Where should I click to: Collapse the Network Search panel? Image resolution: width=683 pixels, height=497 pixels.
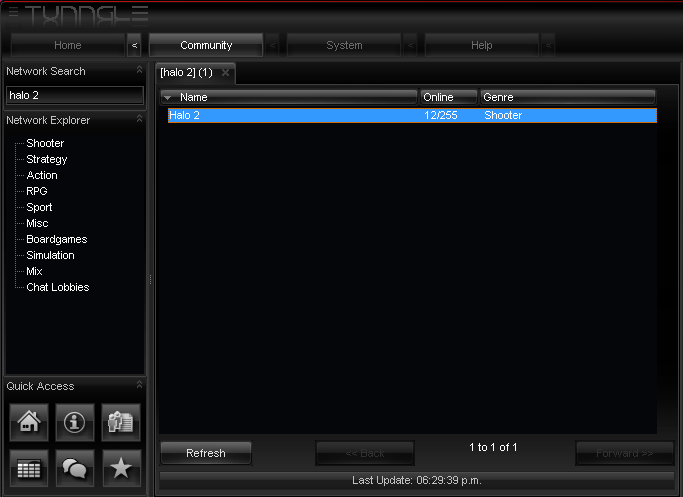(139, 70)
